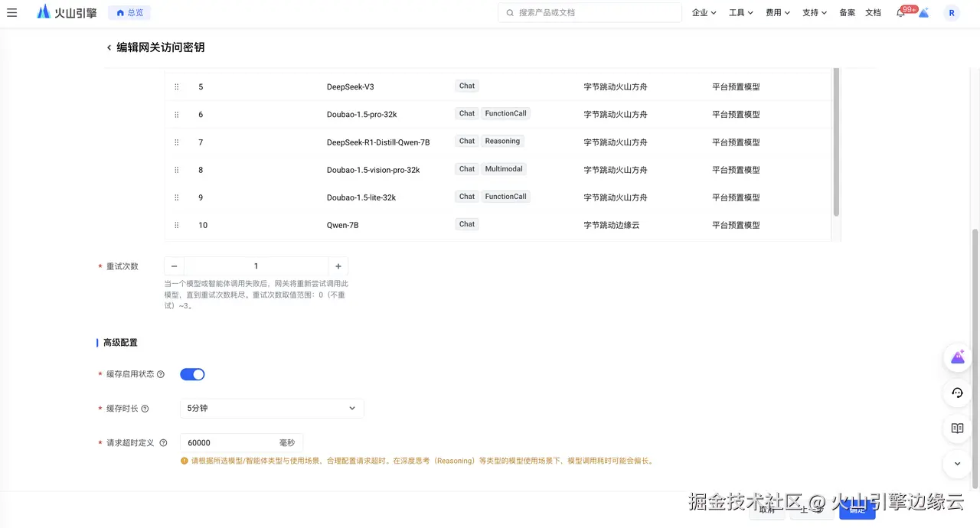Viewport: 980px width, 528px height.
Task: Open the notifications bell with 99+ badge
Action: coord(901,12)
